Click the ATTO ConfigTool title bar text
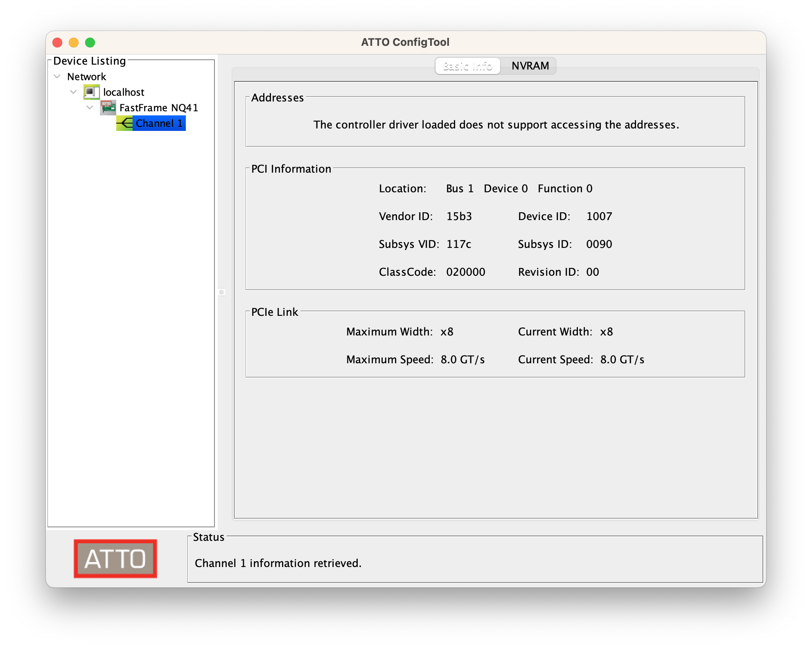 [405, 42]
